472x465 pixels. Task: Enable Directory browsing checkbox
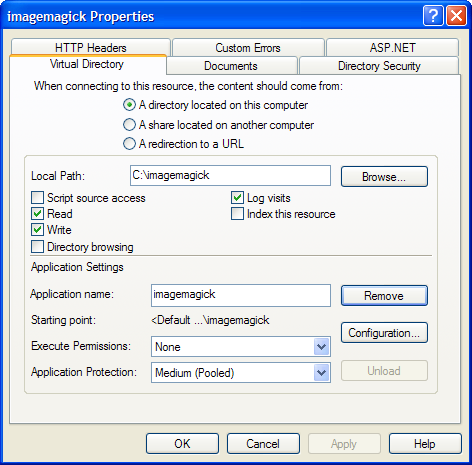[37, 247]
